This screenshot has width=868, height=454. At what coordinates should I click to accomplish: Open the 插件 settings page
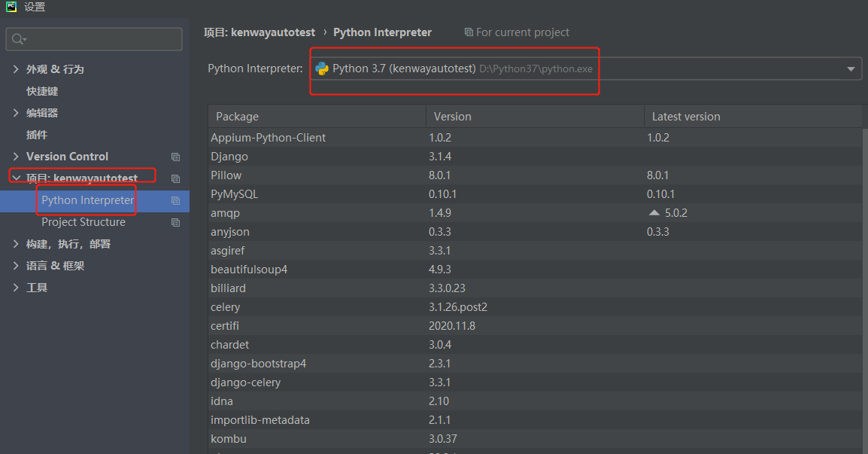pyautogui.click(x=37, y=135)
